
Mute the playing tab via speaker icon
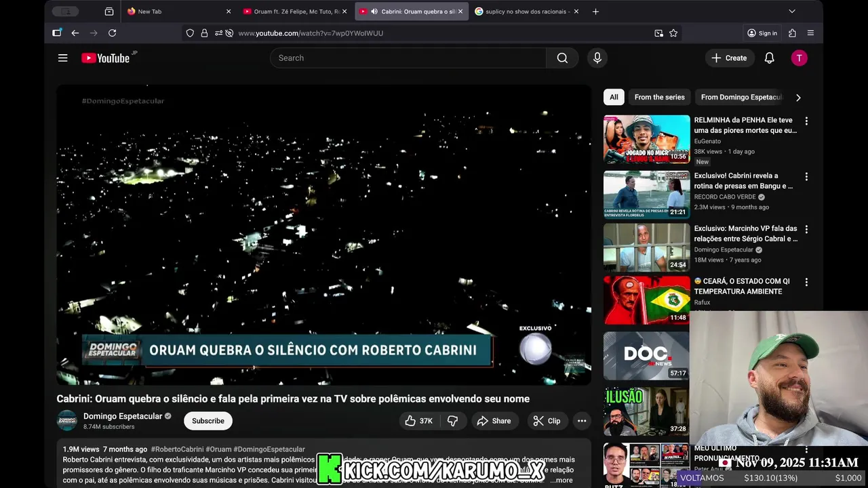374,12
